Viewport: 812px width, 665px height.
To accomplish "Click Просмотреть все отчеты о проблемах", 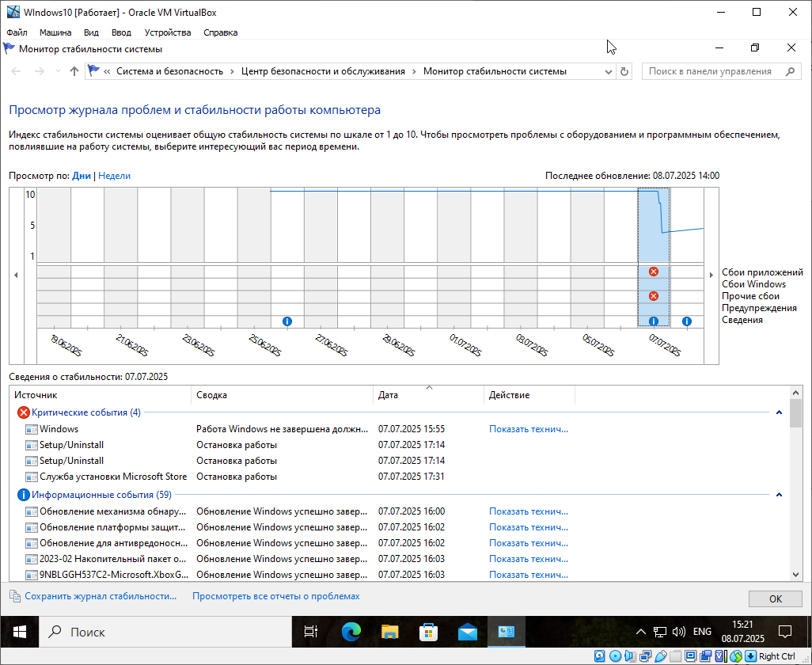I will [x=276, y=596].
